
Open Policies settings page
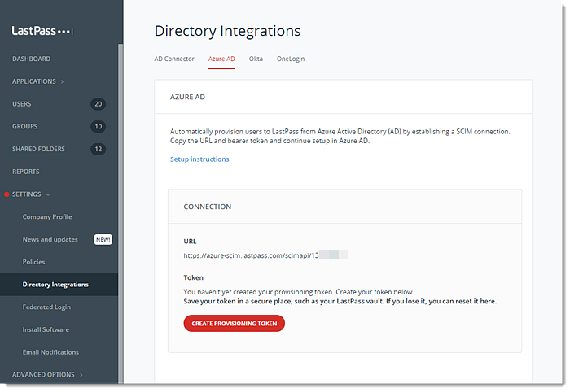tap(34, 262)
